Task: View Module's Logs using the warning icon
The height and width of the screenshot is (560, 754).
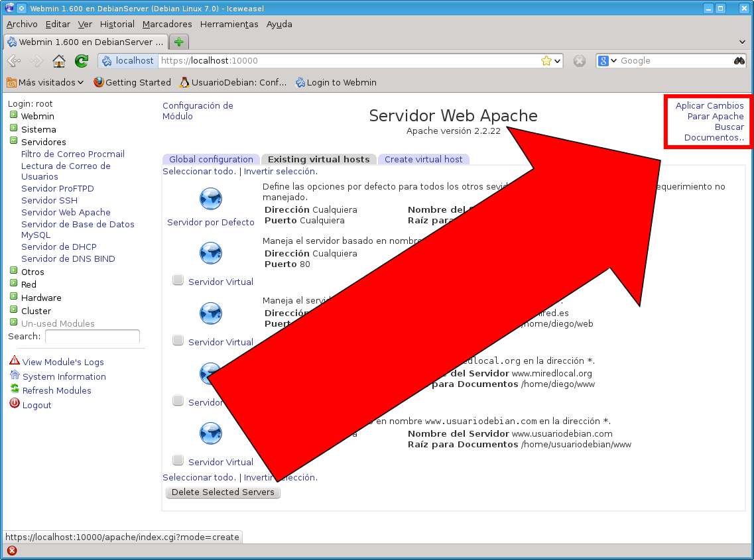Action: [x=14, y=362]
